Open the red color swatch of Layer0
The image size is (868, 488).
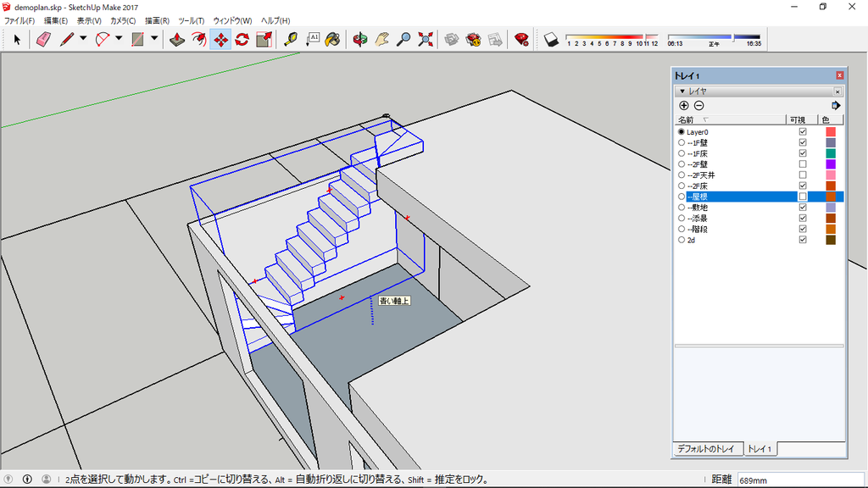coord(831,131)
